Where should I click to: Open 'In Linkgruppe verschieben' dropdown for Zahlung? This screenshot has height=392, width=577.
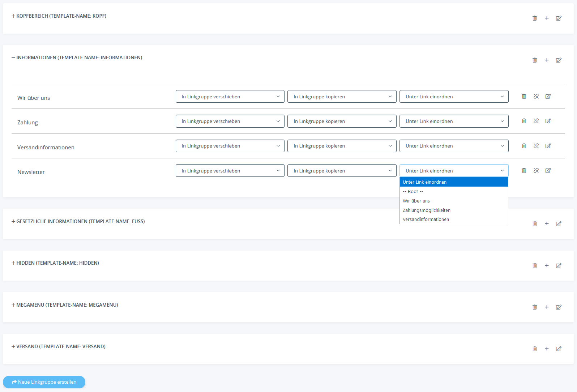(x=230, y=121)
